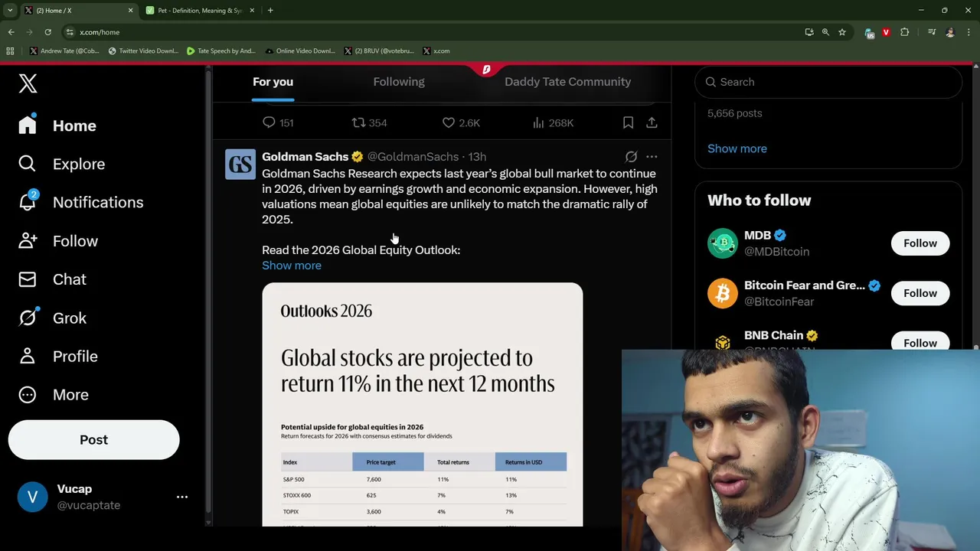This screenshot has width=980, height=551.
Task: Click Show more under trending posts
Action: [737, 148]
